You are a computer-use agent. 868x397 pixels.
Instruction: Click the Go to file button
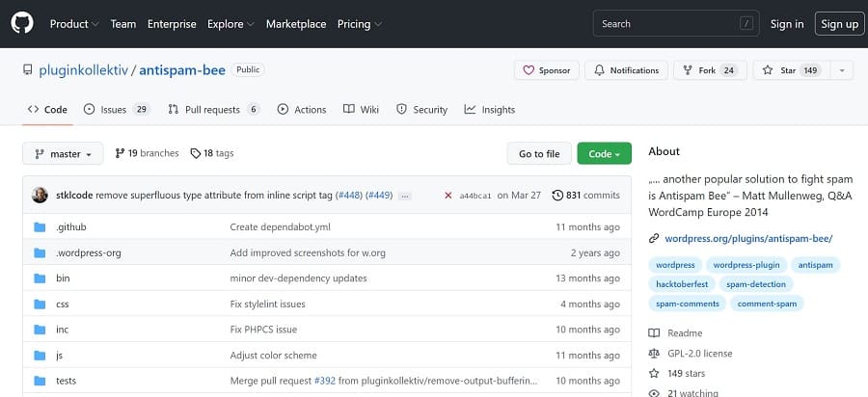coord(539,154)
